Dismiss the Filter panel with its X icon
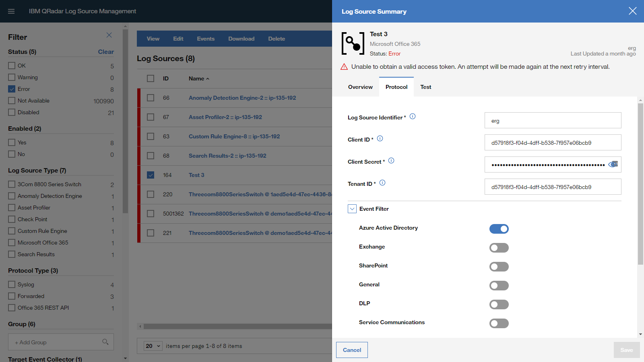The image size is (644, 362). (109, 35)
